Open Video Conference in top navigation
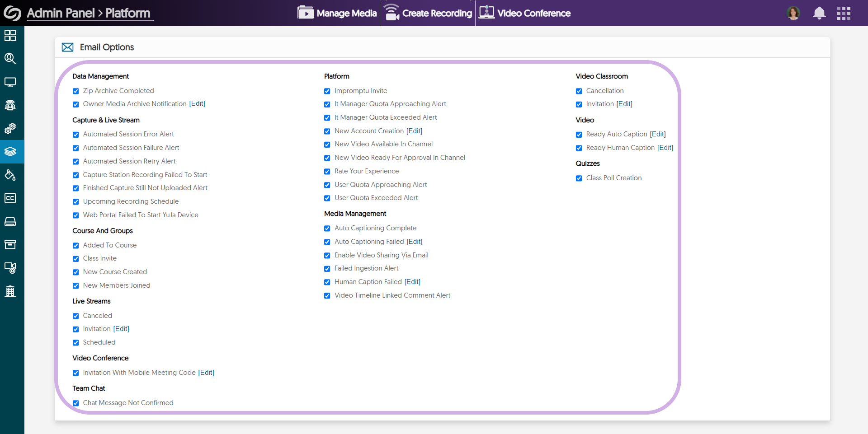Image resolution: width=868 pixels, height=434 pixels. (x=525, y=13)
